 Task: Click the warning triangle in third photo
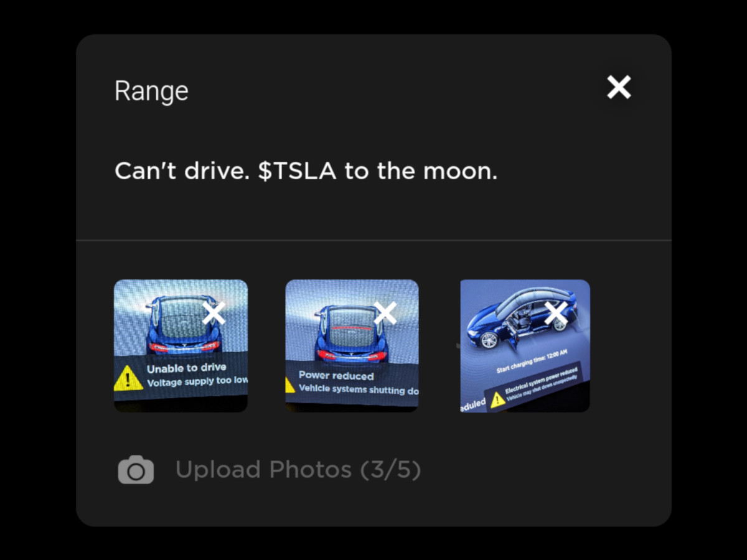pyautogui.click(x=497, y=399)
